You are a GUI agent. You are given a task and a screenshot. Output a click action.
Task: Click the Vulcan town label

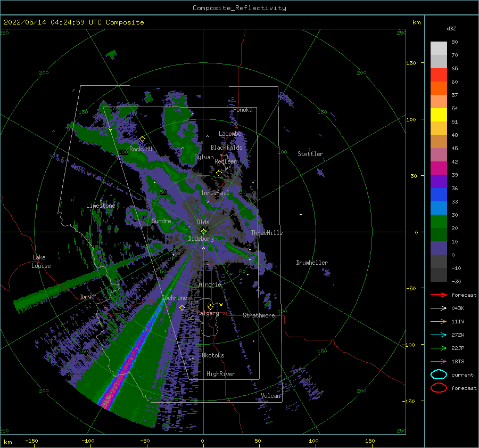tap(271, 396)
